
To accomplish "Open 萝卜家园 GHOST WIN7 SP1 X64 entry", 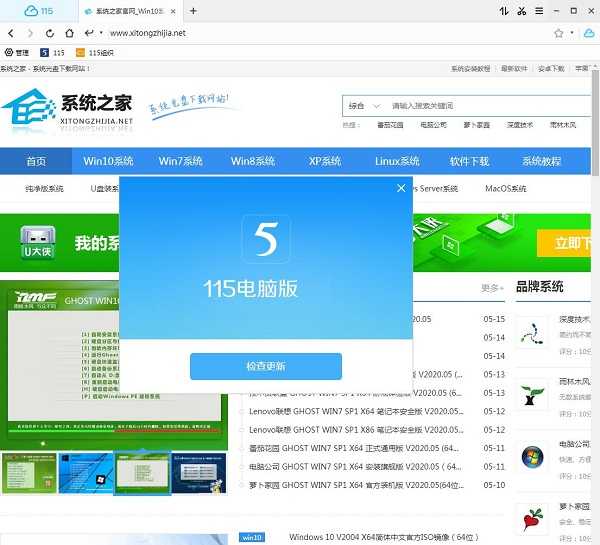I will 356,485.
